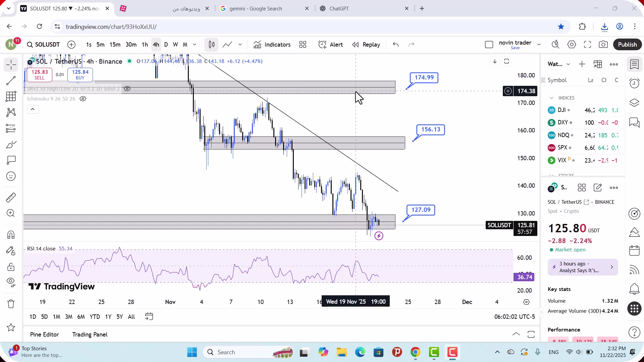Open the layout setup square icon

[489, 45]
